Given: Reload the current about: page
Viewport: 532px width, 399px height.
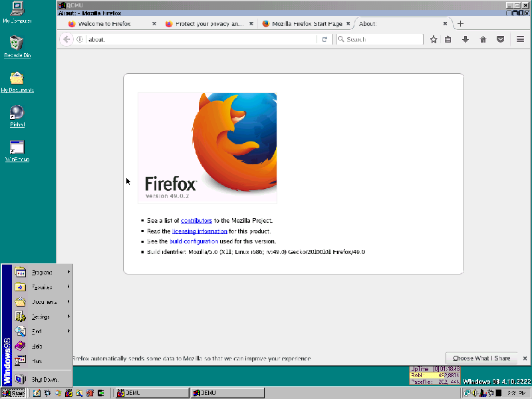Looking at the screenshot, I should pos(325,39).
